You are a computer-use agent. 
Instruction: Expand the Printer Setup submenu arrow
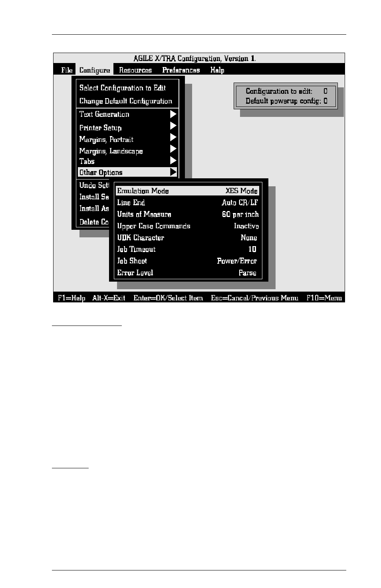[x=173, y=126]
